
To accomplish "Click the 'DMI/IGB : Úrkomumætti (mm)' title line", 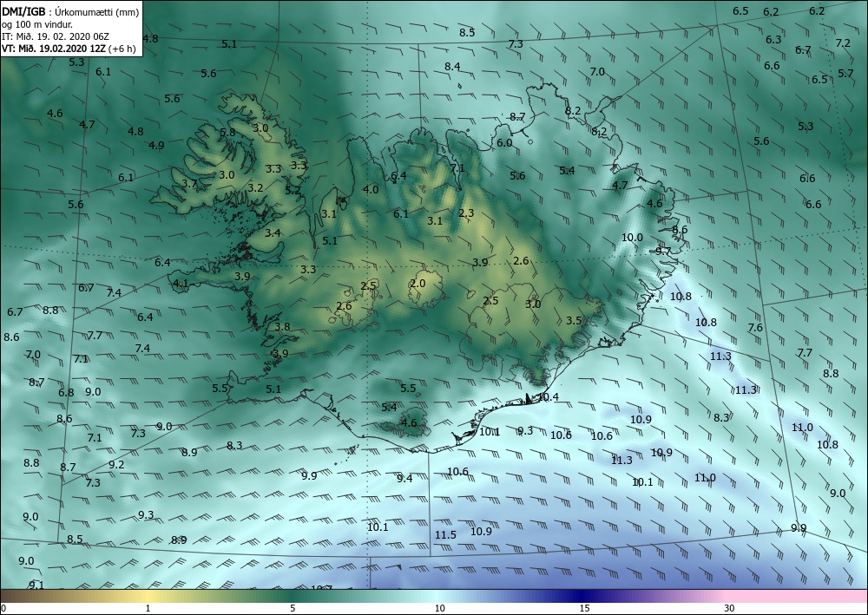I will coord(70,12).
